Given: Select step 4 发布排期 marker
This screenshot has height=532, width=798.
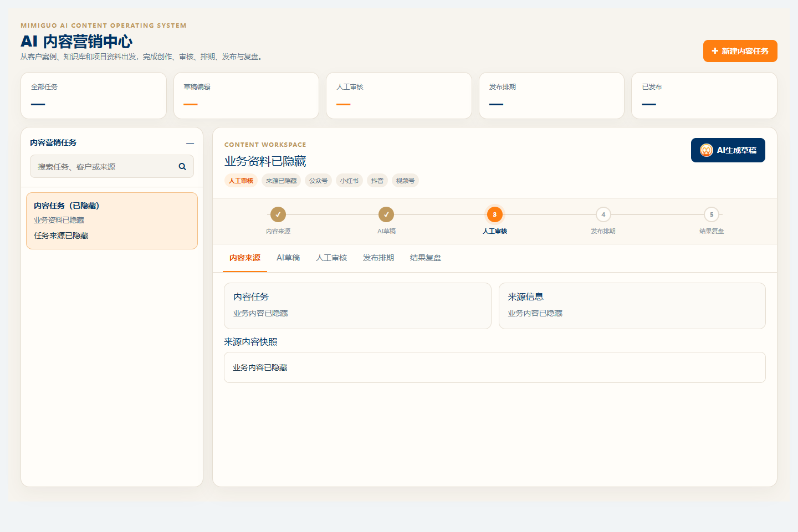Looking at the screenshot, I should [603, 214].
